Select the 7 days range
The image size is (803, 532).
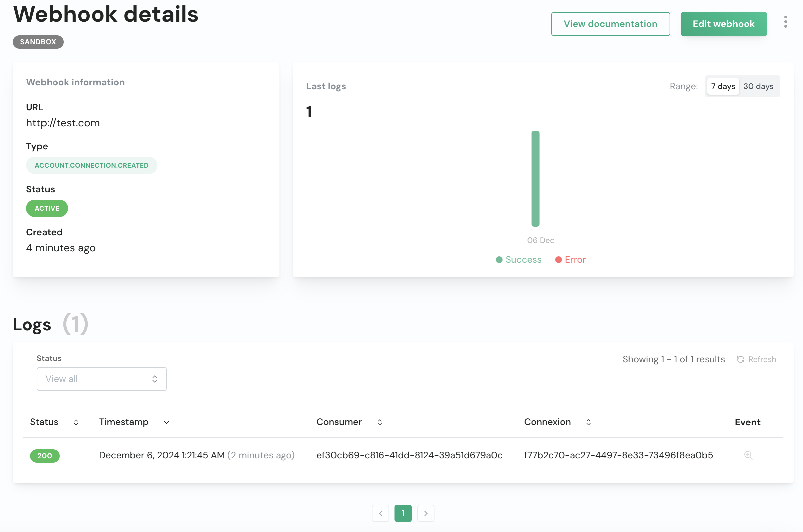click(723, 86)
